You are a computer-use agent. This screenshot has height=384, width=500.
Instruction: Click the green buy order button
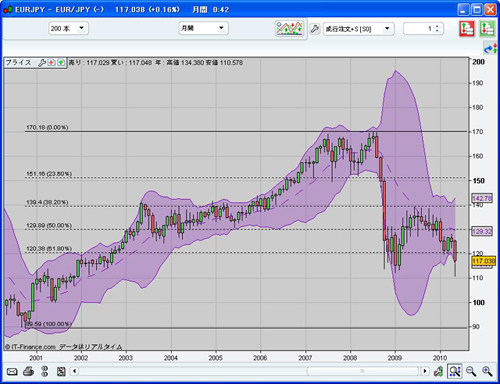pyautogui.click(x=487, y=29)
